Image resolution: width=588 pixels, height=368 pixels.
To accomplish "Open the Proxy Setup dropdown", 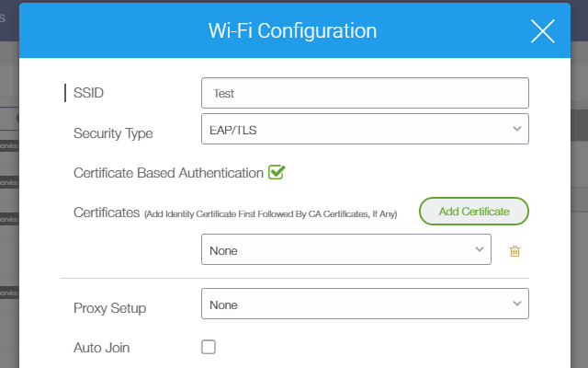I will pyautogui.click(x=365, y=304).
